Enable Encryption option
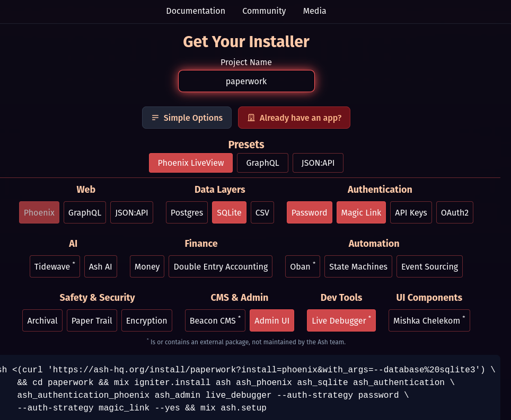The height and width of the screenshot is (420, 511). [147, 320]
